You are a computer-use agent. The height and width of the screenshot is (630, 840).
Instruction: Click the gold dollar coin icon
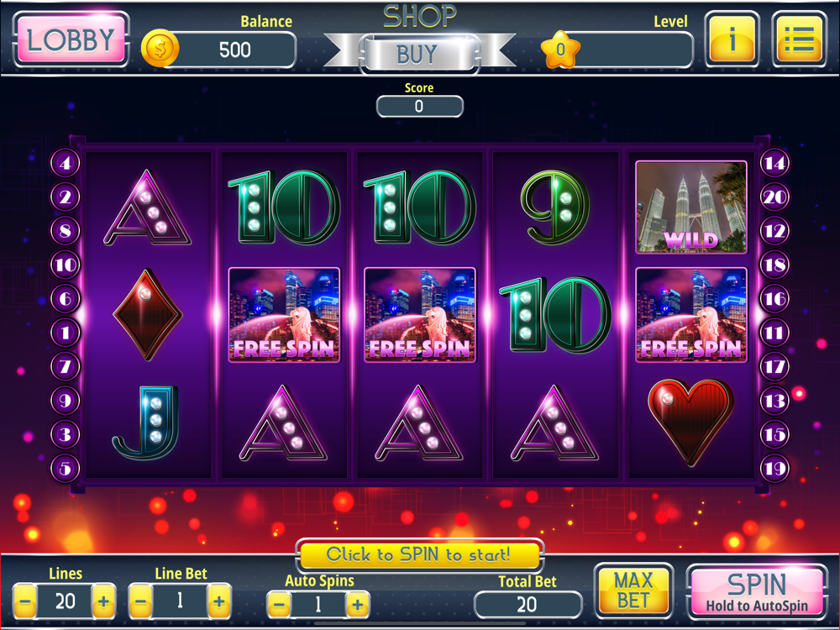click(160, 49)
